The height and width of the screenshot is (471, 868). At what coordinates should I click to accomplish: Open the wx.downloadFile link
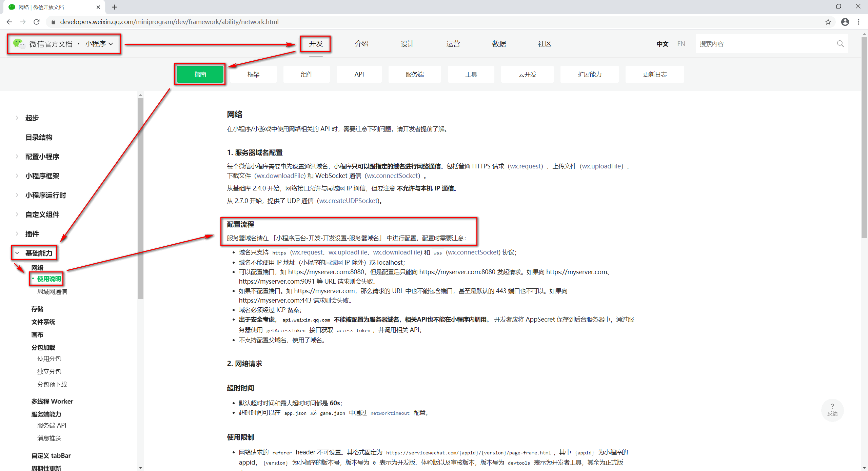click(x=280, y=176)
